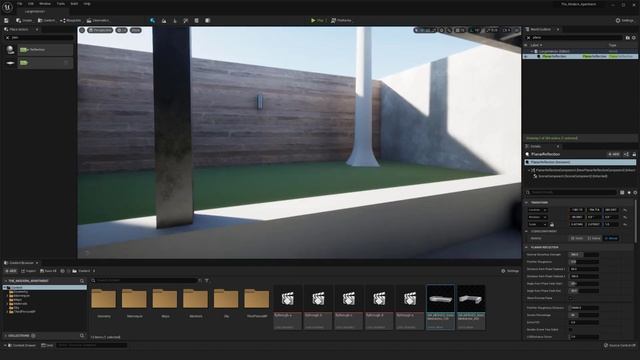Switch to Mesh Paint mode icon

pos(186,20)
